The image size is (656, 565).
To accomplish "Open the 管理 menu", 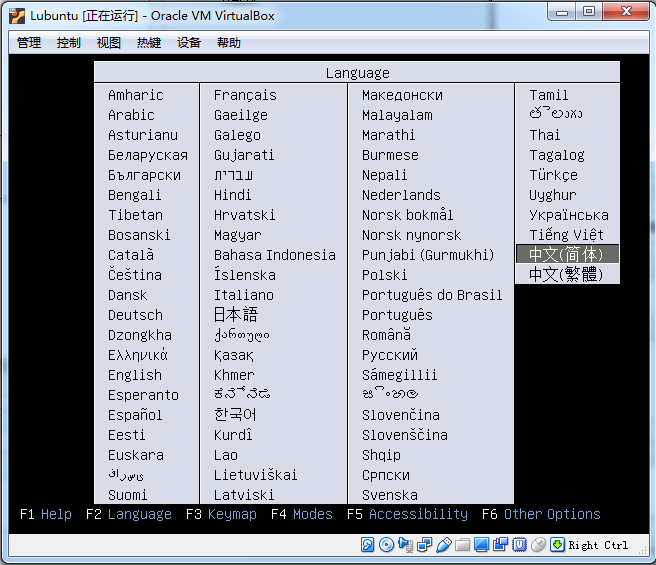I will tap(29, 43).
